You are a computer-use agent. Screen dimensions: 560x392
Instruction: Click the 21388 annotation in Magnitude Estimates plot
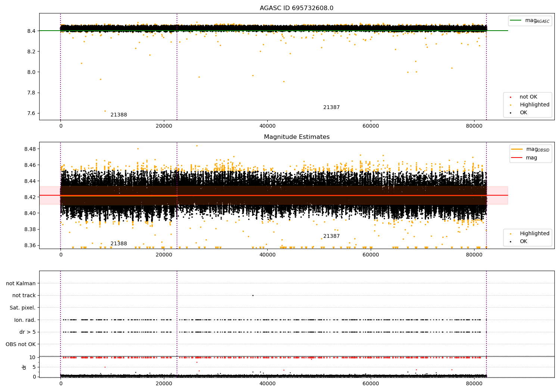point(119,244)
